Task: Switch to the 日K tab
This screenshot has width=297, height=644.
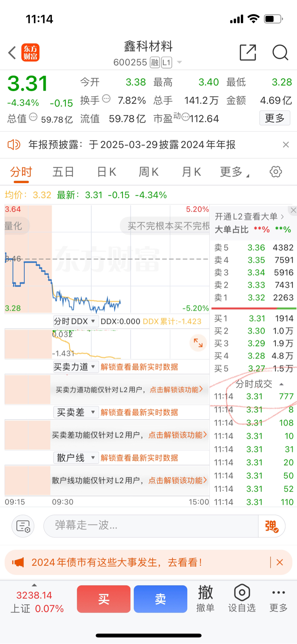Action: click(106, 172)
